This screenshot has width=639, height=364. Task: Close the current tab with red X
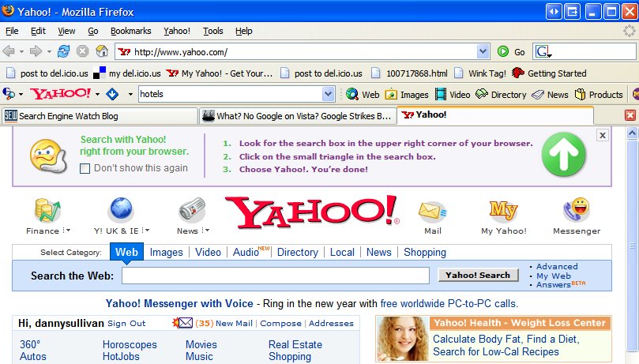coord(630,115)
